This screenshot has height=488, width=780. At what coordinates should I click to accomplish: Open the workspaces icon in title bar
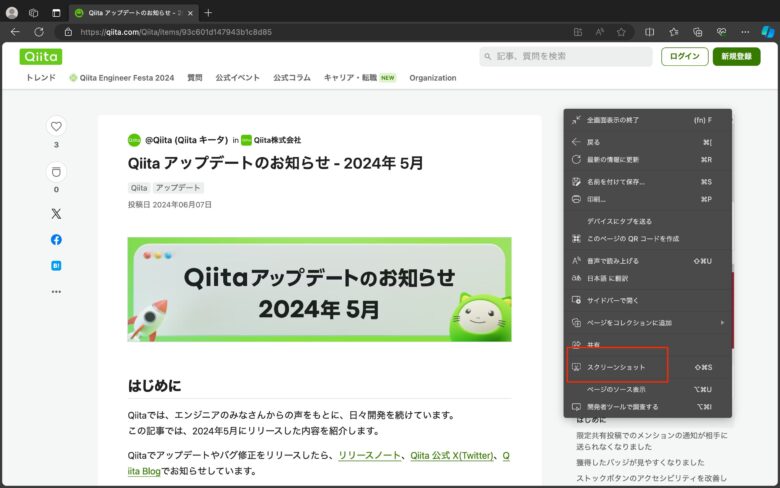point(33,13)
